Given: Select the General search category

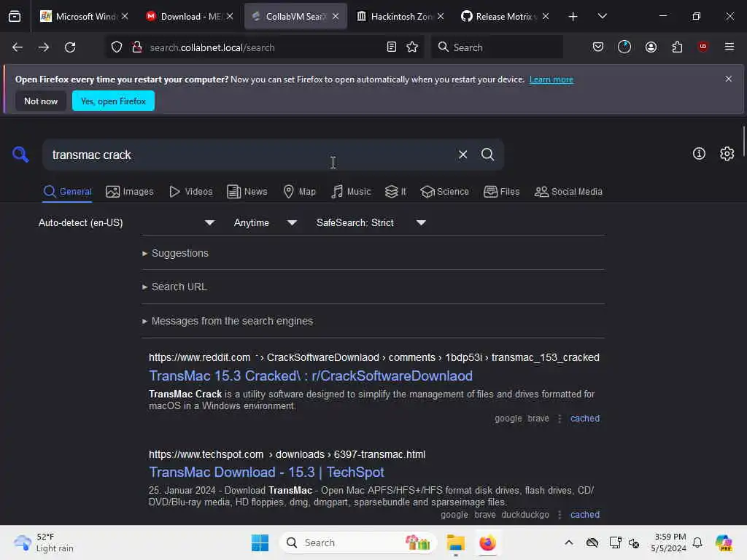Looking at the screenshot, I should coord(67,192).
